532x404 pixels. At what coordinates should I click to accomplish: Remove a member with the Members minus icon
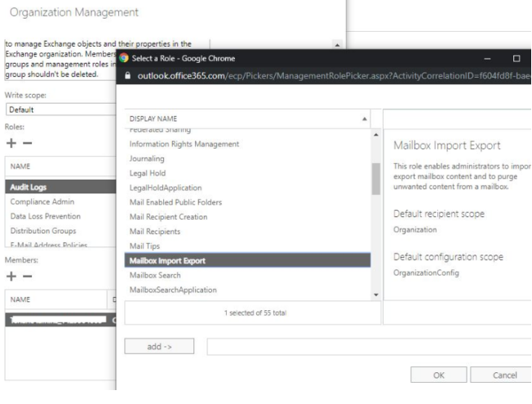coord(28,276)
